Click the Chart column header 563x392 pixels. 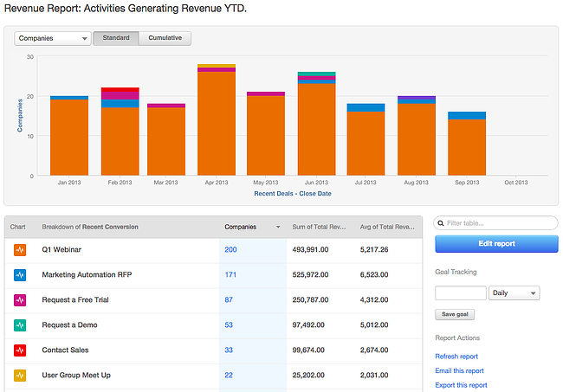click(17, 227)
